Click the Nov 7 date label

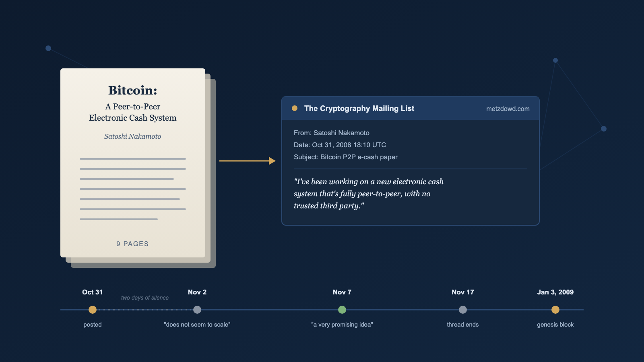tap(342, 292)
